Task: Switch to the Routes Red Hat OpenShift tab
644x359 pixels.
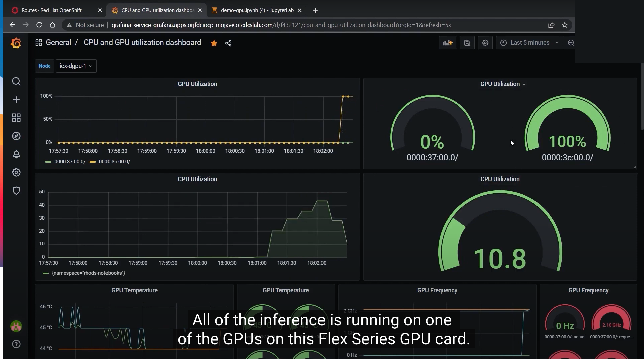Action: (x=52, y=10)
